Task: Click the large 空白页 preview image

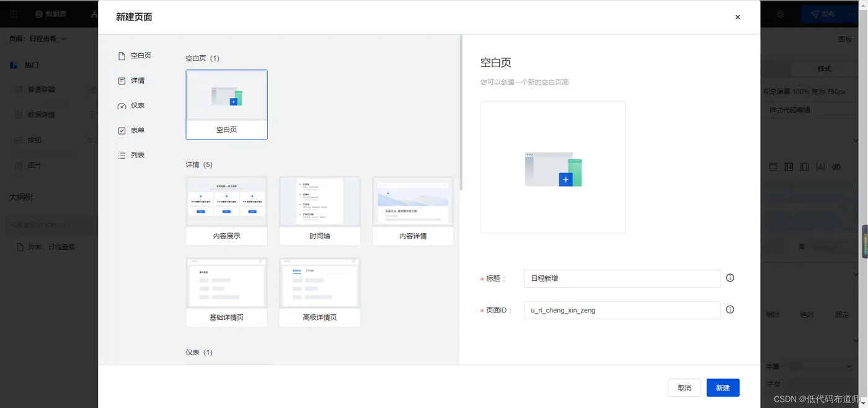Action: 553,167
